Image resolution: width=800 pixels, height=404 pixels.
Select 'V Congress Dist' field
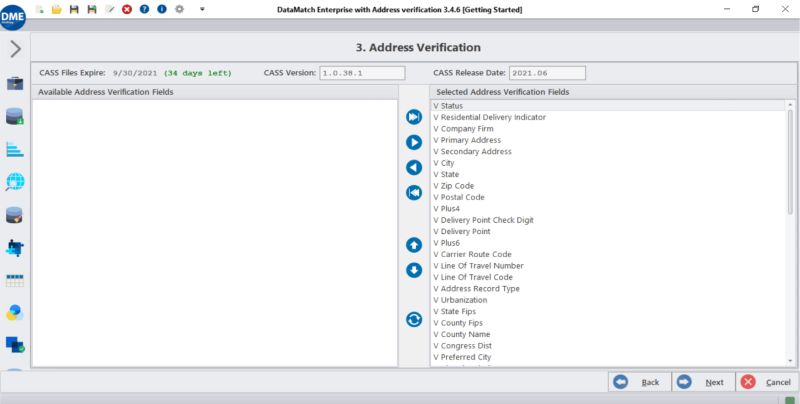click(x=608, y=346)
